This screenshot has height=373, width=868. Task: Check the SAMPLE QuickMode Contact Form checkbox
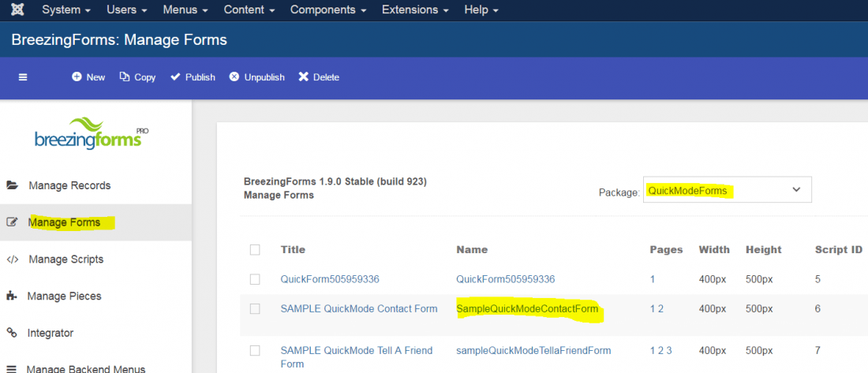255,309
